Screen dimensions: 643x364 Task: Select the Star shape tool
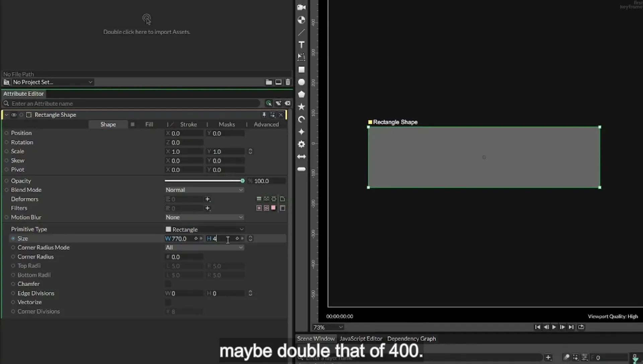(x=301, y=107)
